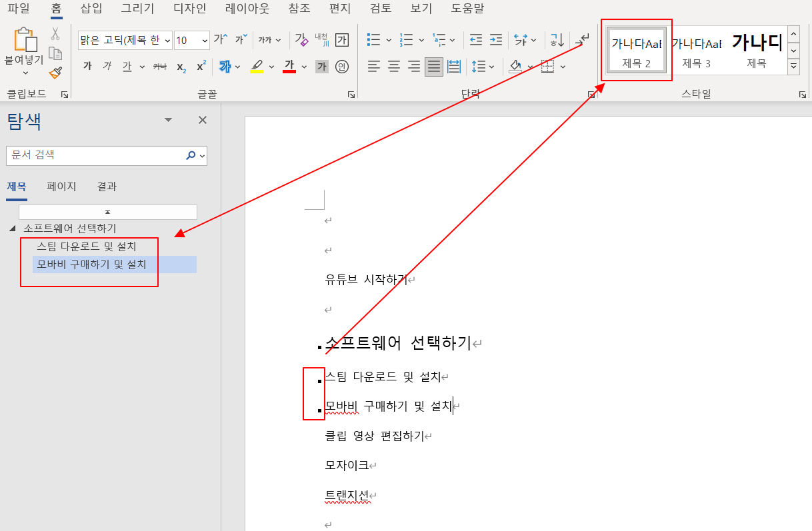Click the sort icon
The height and width of the screenshot is (531, 812).
point(557,40)
